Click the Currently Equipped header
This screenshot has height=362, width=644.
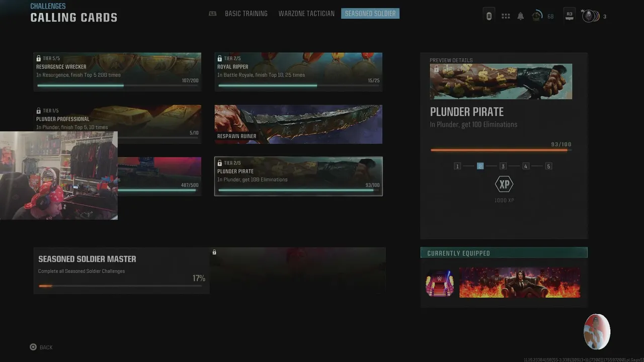[x=504, y=253]
